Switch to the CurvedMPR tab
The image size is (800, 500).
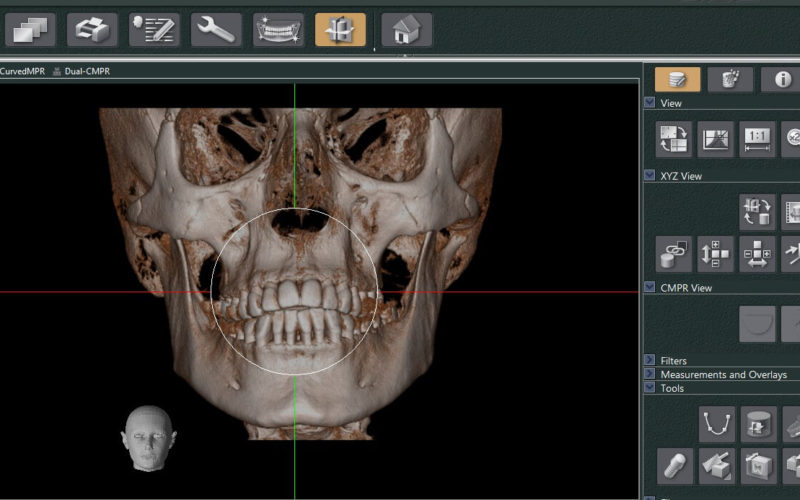point(21,71)
